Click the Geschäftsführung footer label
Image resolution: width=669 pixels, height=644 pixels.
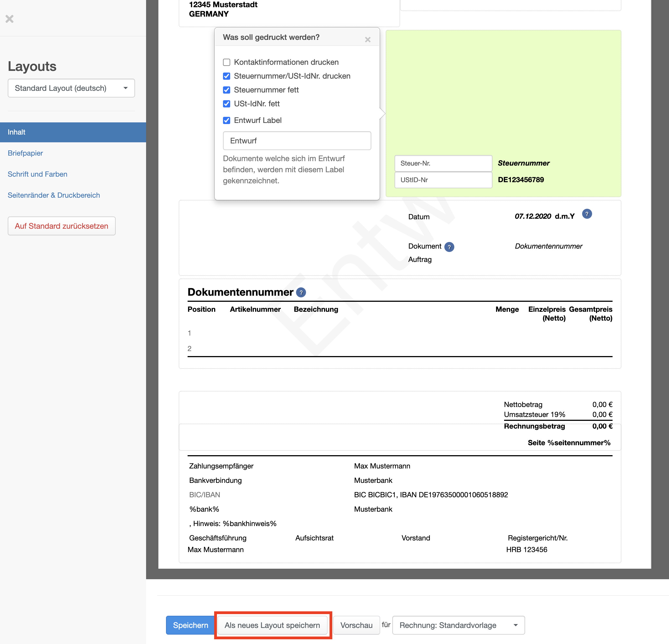coord(218,538)
